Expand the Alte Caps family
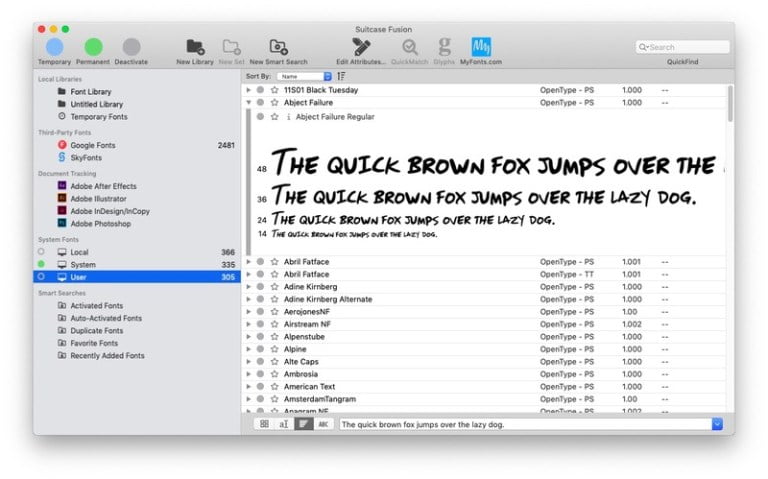This screenshot has height=479, width=768. click(x=249, y=361)
